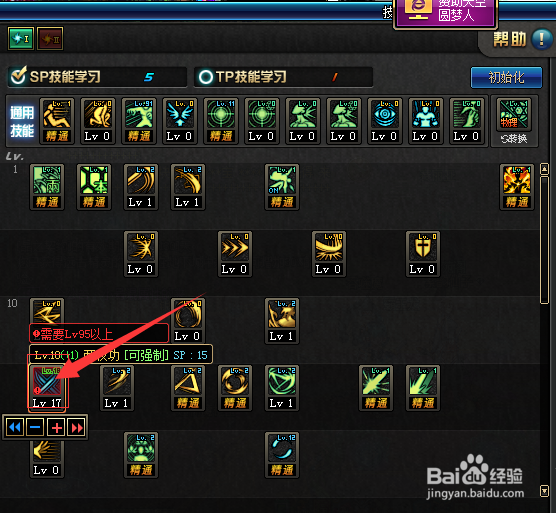Increase skill level with the red plus button
This screenshot has width=556, height=513.
56,427
